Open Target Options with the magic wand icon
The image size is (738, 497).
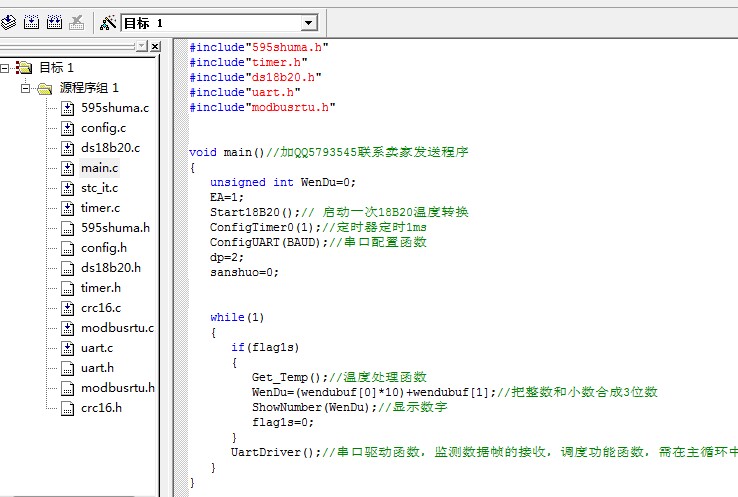[108, 22]
